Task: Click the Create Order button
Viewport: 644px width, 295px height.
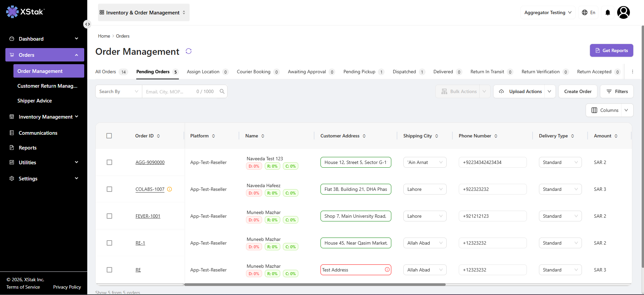Action: [578, 91]
